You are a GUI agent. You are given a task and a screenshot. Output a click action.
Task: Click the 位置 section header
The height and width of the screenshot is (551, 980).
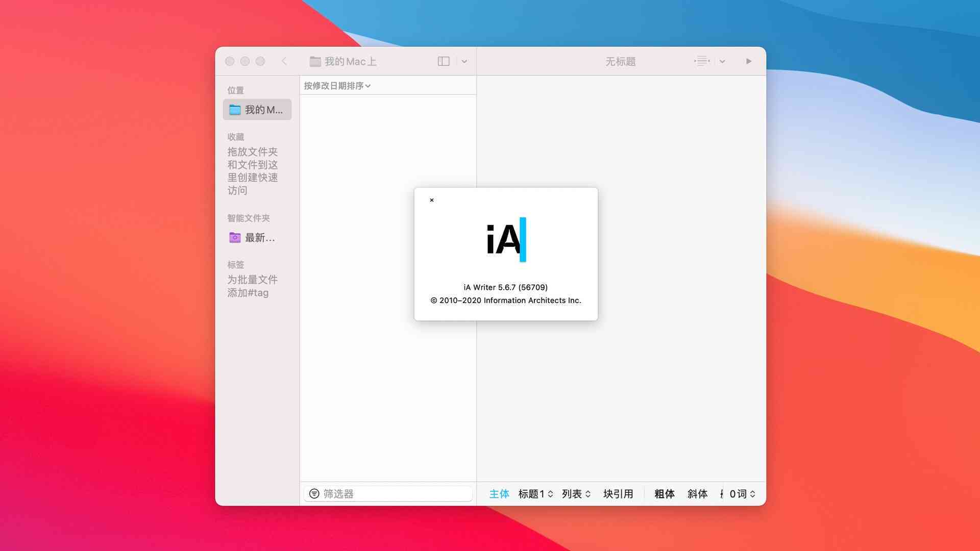236,90
